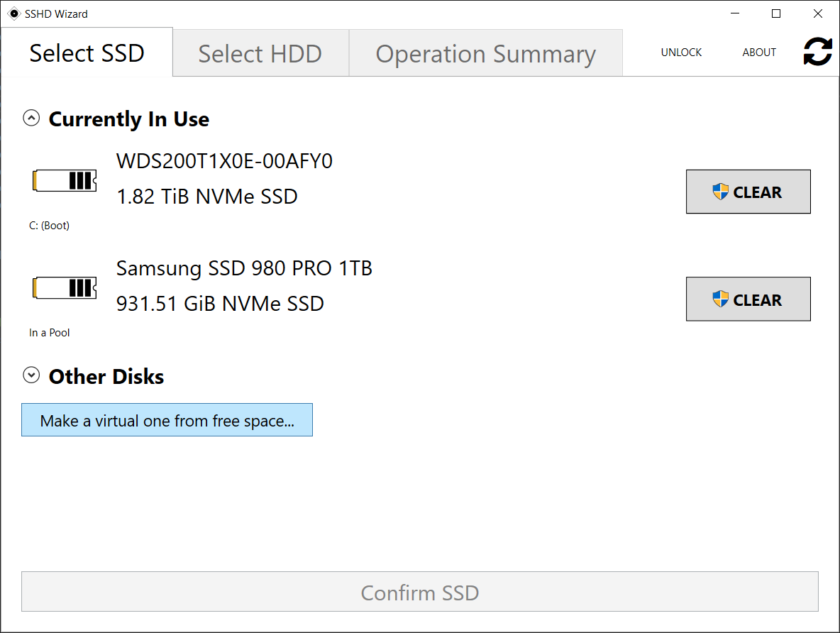Select the WDS200T1X0E-00AFY0 drive name
Viewport: 840px width, 633px height.
tap(224, 162)
